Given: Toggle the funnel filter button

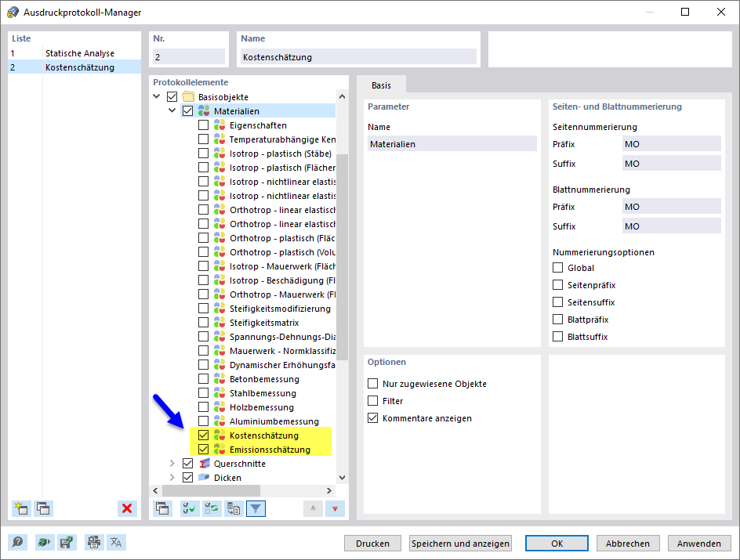Looking at the screenshot, I should (256, 508).
